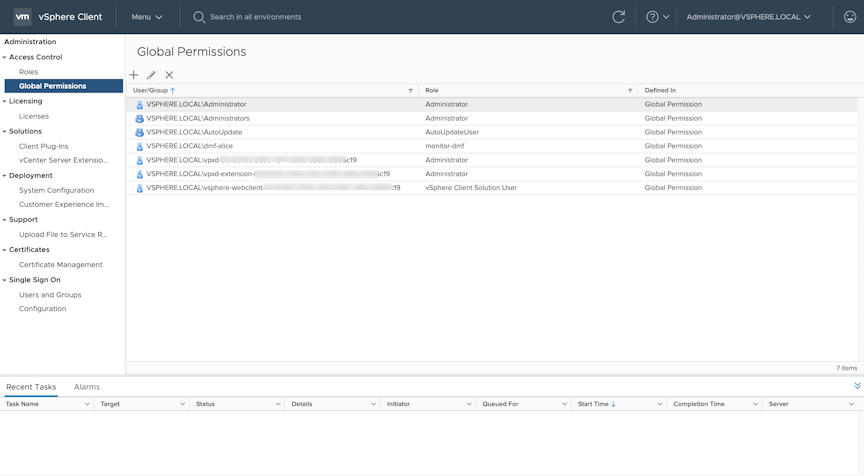Click the delete permission X icon
This screenshot has width=864, height=476.
point(169,75)
